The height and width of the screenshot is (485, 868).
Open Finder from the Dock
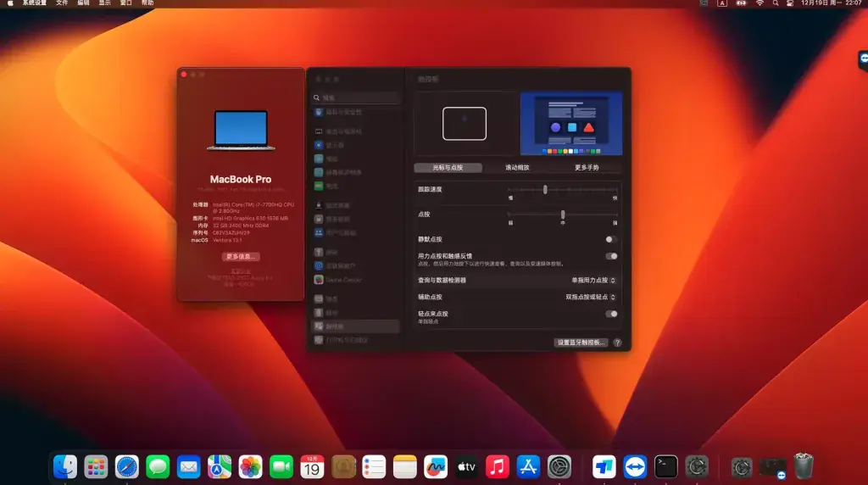(65, 466)
